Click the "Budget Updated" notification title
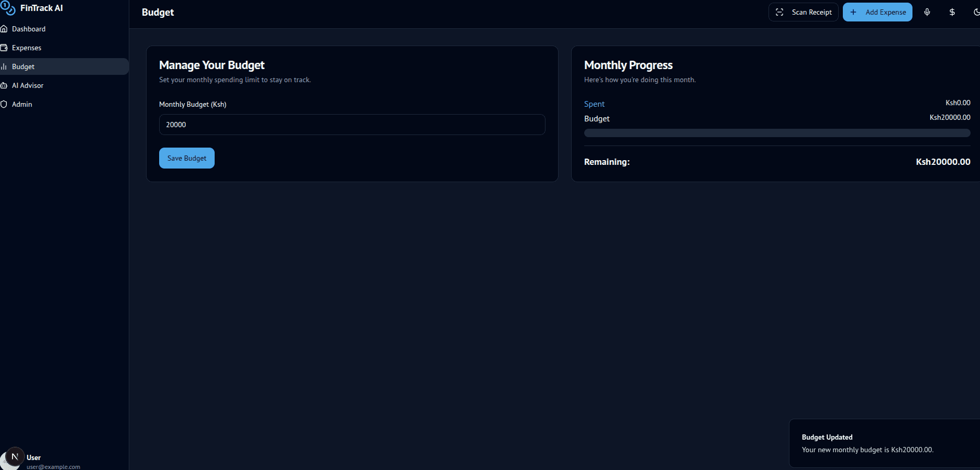This screenshot has height=470, width=980. coord(827,437)
